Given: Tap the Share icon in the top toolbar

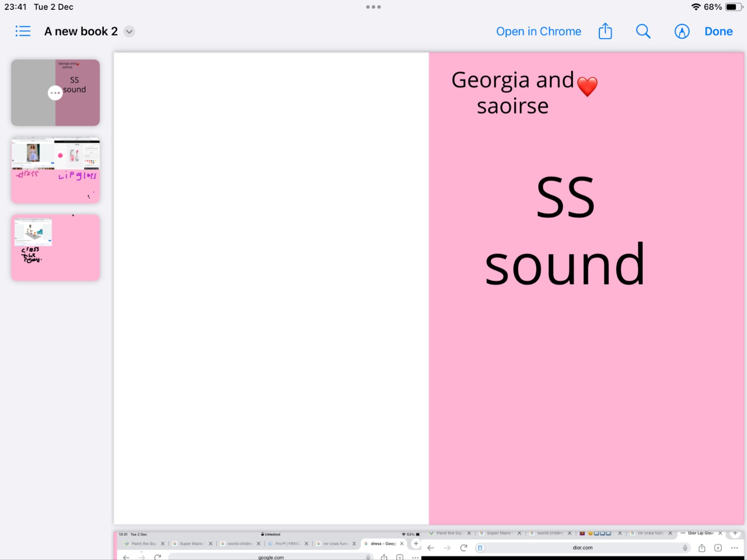Looking at the screenshot, I should (x=605, y=31).
